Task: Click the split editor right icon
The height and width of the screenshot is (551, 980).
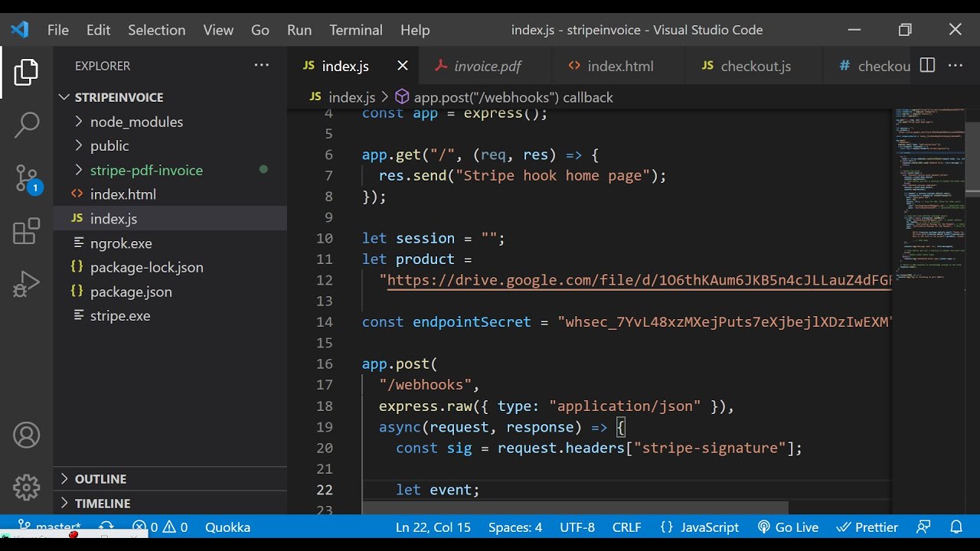Action: click(927, 66)
